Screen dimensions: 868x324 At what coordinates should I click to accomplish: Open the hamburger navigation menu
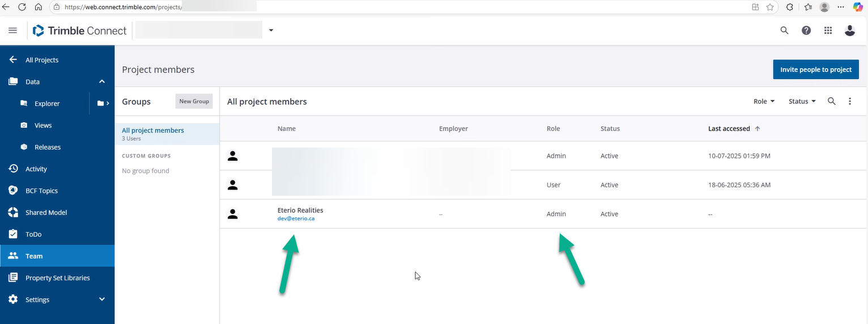point(12,31)
